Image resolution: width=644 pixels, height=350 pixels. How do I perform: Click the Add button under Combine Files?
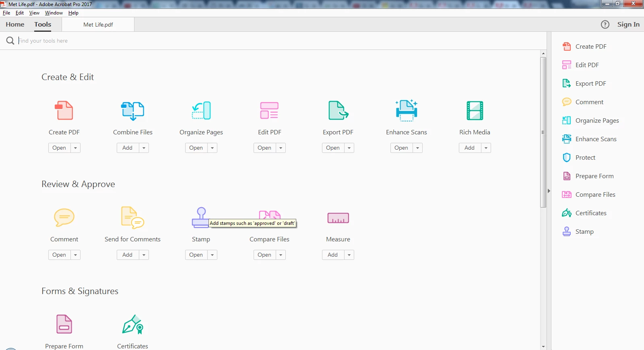click(128, 148)
